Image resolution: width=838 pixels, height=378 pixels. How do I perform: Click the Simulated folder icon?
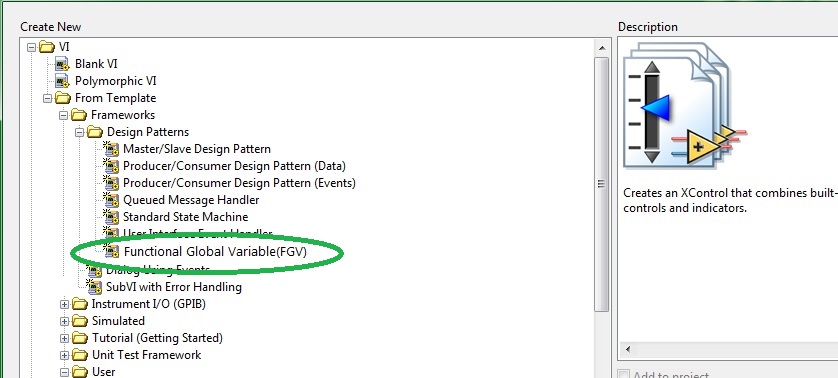(80, 321)
